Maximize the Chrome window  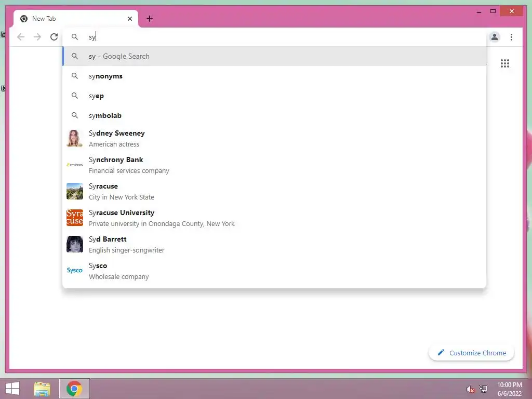[493, 11]
